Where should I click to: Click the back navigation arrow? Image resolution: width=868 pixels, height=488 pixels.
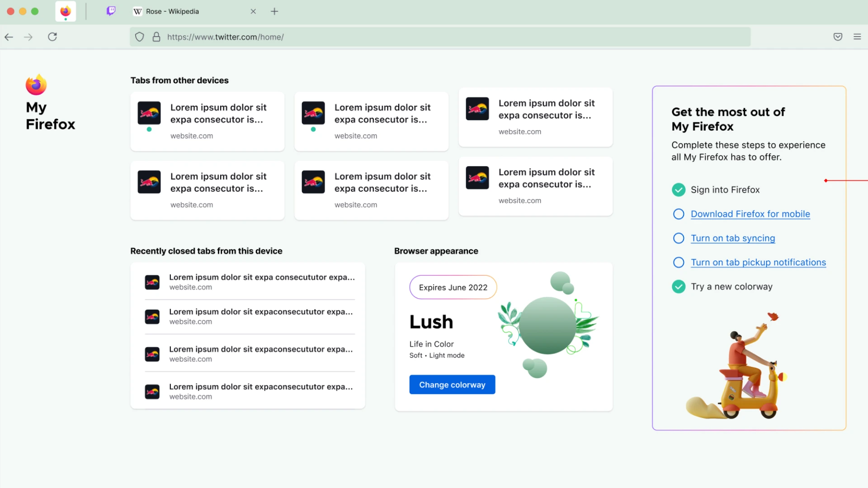pyautogui.click(x=9, y=37)
